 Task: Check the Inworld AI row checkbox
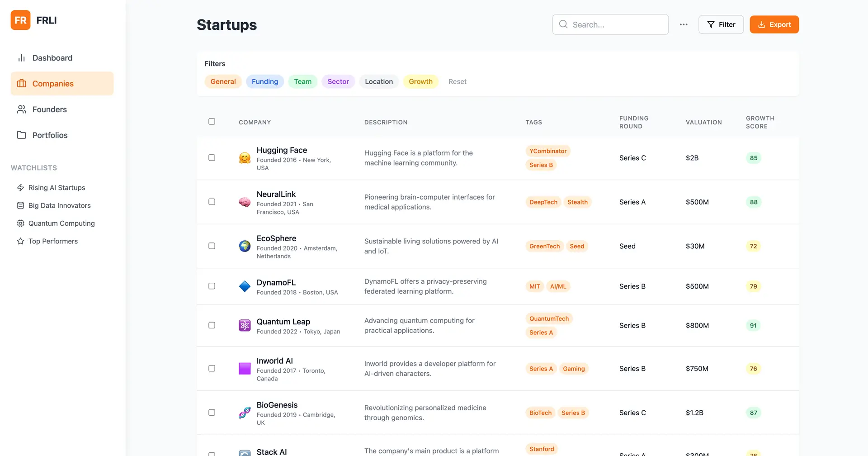click(212, 368)
